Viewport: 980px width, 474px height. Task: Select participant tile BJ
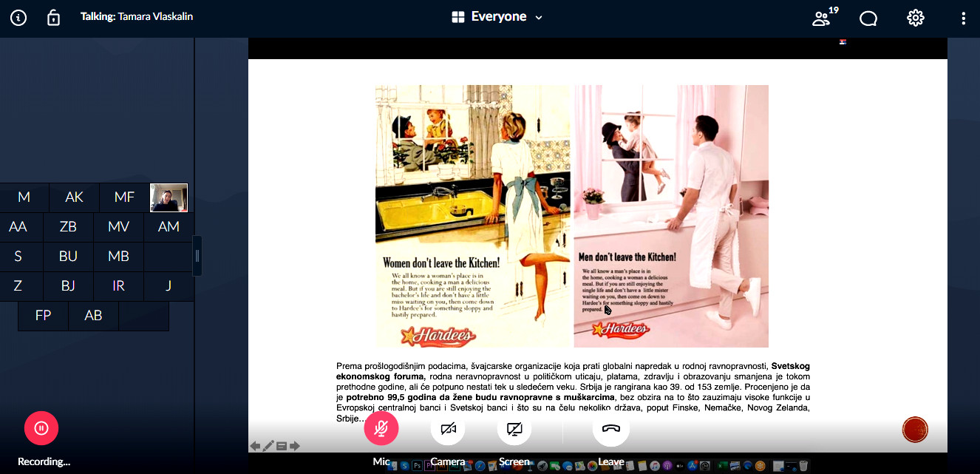68,286
